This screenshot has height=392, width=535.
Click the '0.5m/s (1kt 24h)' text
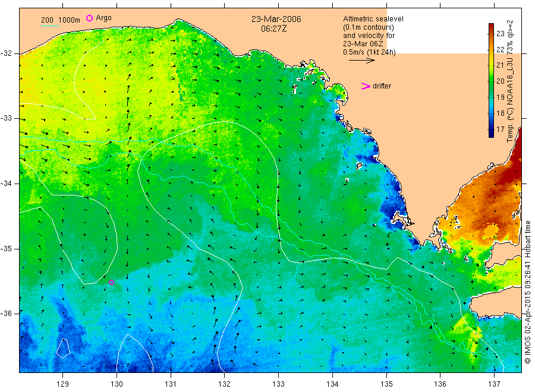(370, 52)
